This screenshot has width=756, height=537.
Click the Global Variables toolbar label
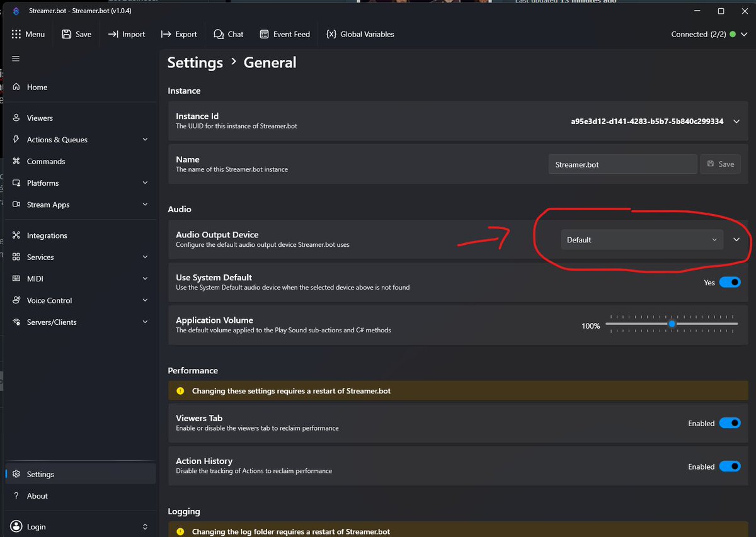367,34
